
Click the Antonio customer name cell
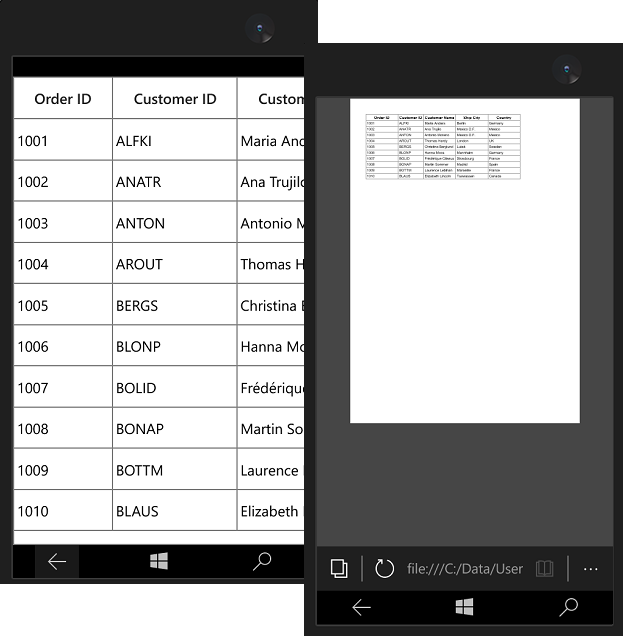(x=271, y=222)
